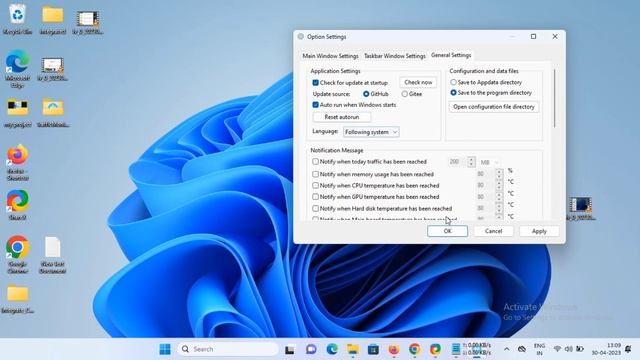Screen dimensions: 640x360
Task: Open the Windows Start menu
Action: 165,349
